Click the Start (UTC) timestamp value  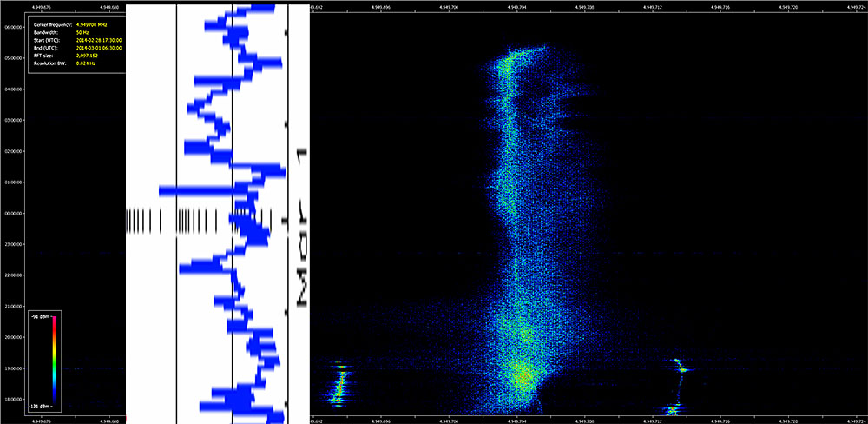coord(98,40)
